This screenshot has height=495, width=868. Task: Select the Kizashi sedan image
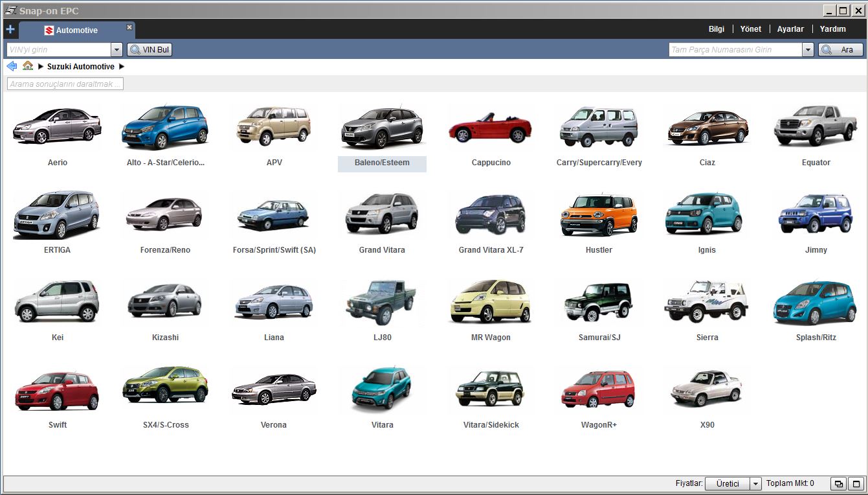pyautogui.click(x=165, y=301)
